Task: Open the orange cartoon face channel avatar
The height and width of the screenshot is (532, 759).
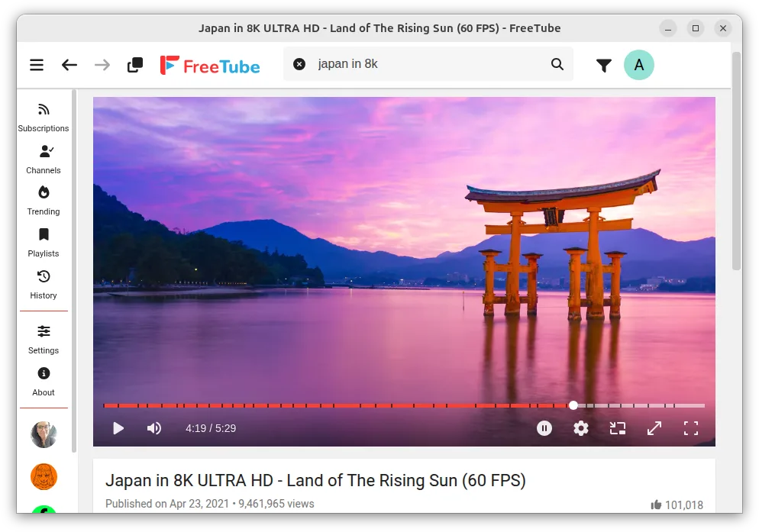Action: click(44, 477)
